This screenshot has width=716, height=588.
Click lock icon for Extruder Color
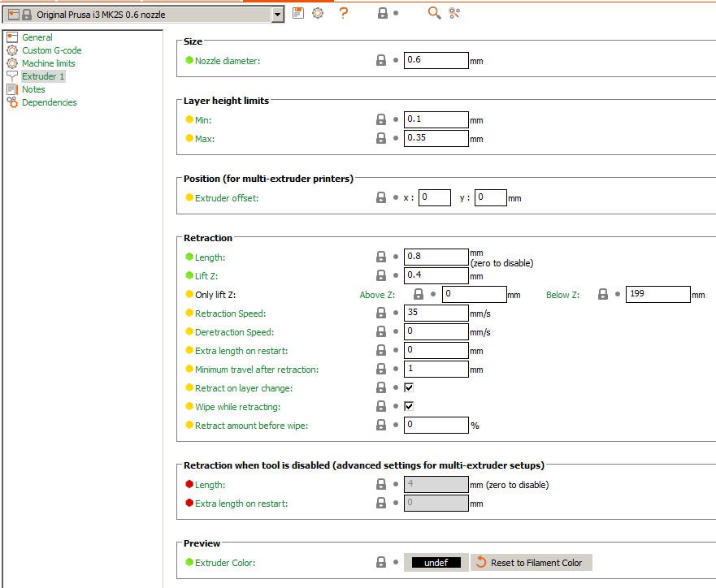coord(381,563)
